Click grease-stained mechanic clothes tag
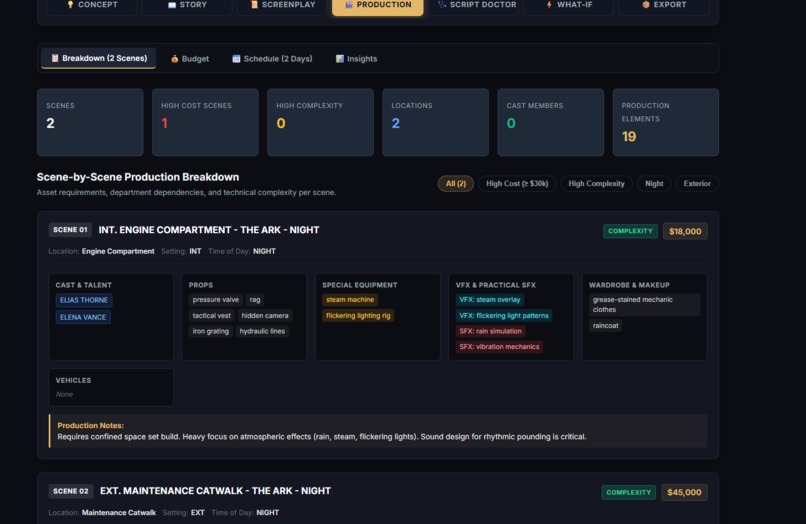Viewport: 806px width, 524px height. pos(644,304)
